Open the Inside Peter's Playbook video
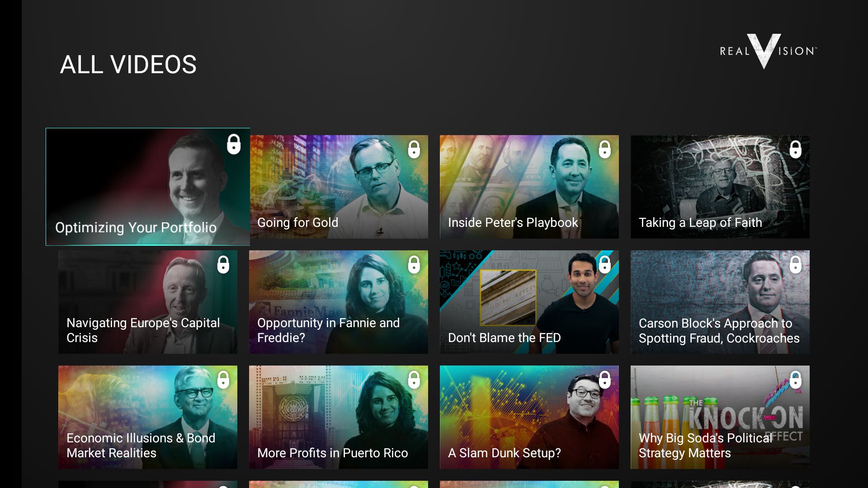Viewport: 868px width, 488px height. [x=529, y=187]
